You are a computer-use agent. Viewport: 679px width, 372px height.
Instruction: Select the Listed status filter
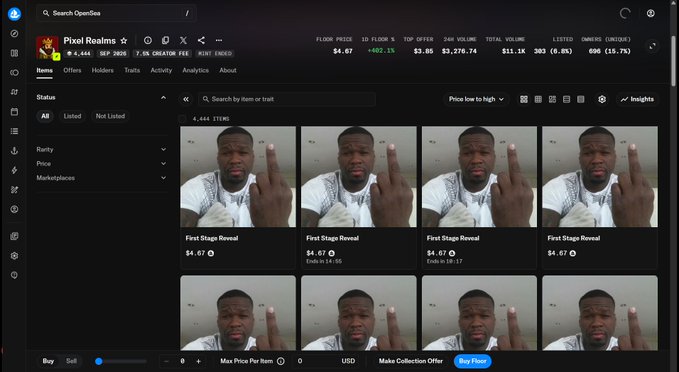72,116
